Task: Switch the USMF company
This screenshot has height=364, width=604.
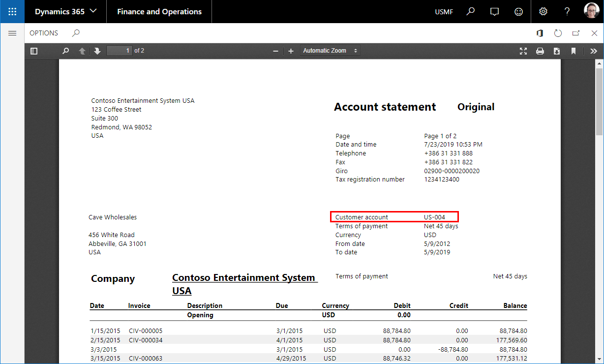Action: (x=445, y=12)
